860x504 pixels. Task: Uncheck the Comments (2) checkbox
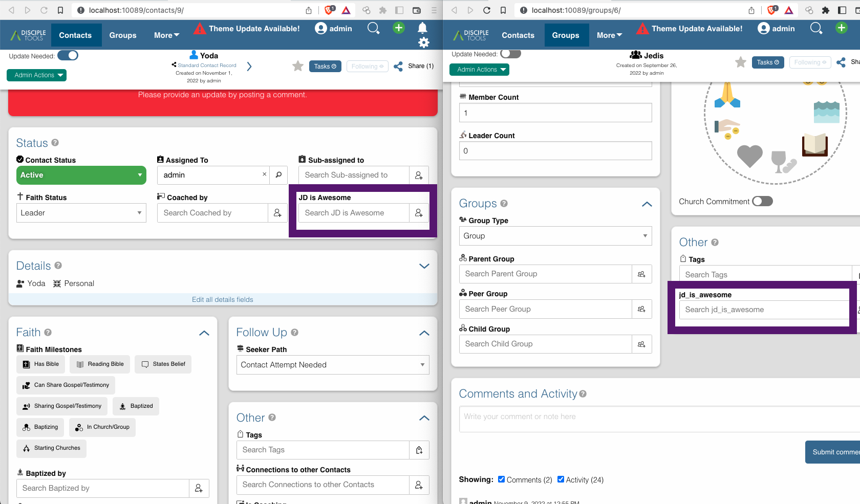point(502,479)
